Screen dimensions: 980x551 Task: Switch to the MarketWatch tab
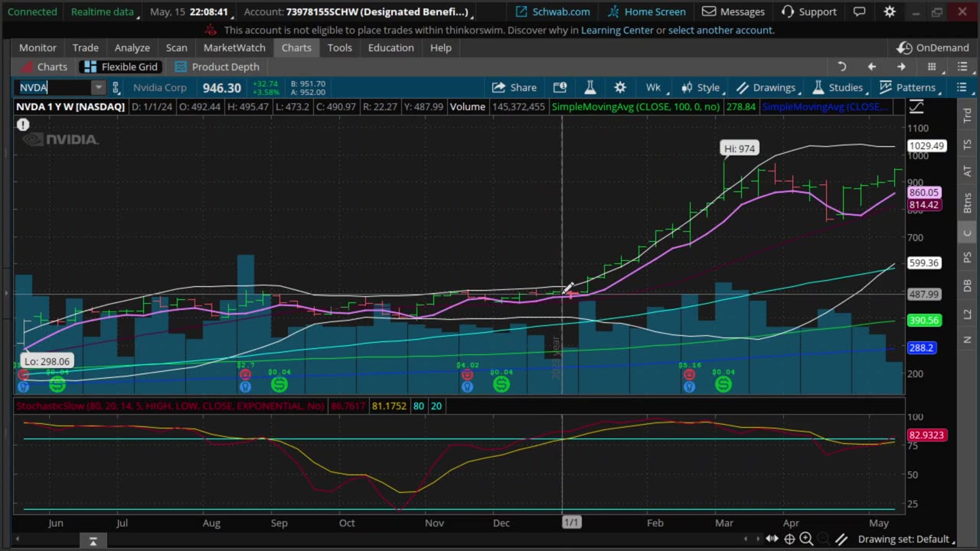[x=234, y=47]
